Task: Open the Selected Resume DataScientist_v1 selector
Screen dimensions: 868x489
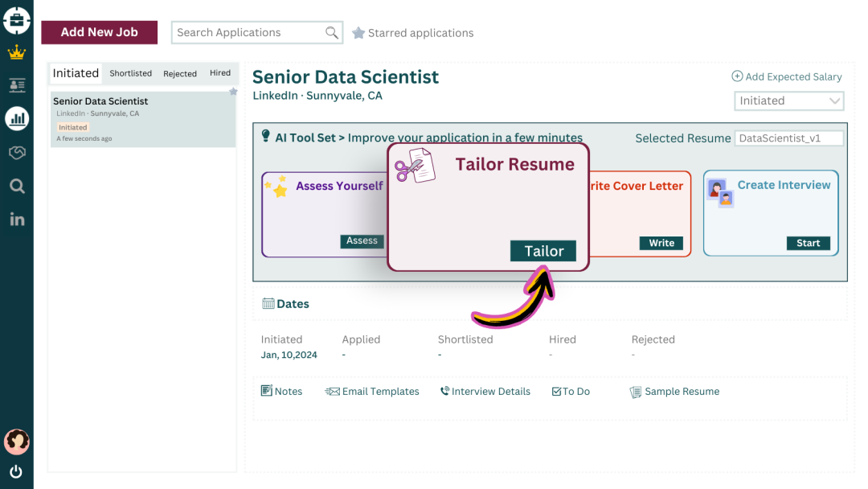Action: pos(789,138)
